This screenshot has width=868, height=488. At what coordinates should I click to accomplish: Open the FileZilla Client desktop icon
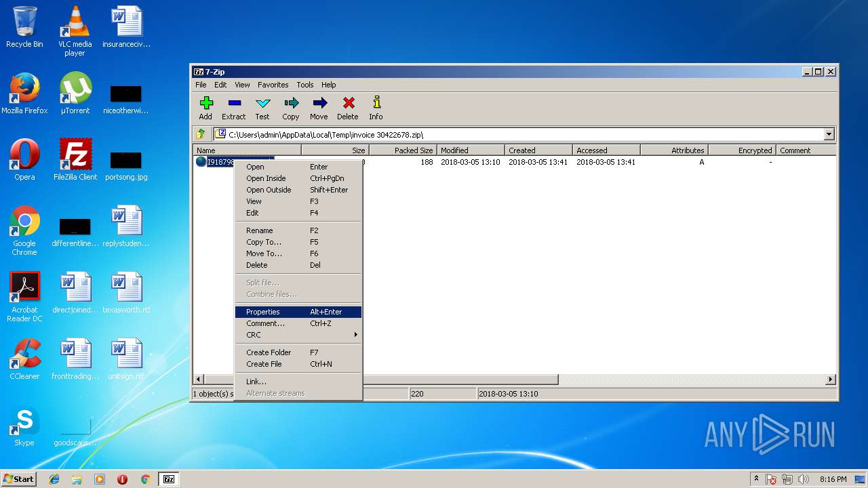coord(75,160)
